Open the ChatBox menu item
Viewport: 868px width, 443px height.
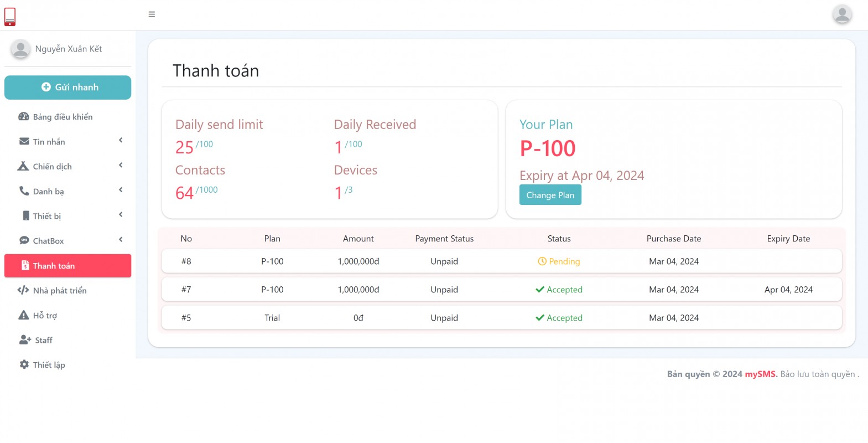point(48,241)
